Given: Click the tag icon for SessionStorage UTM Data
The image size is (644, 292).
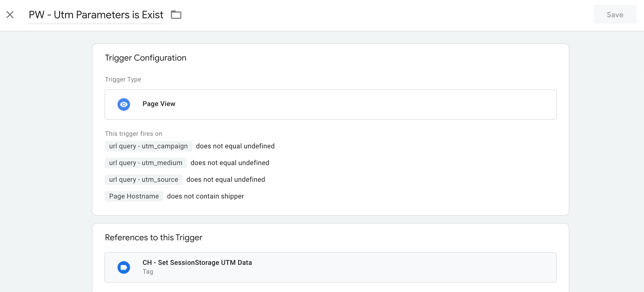Looking at the screenshot, I should click(x=124, y=267).
